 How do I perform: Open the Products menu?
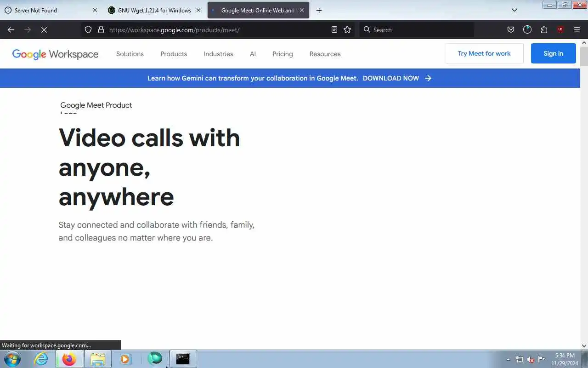(174, 54)
